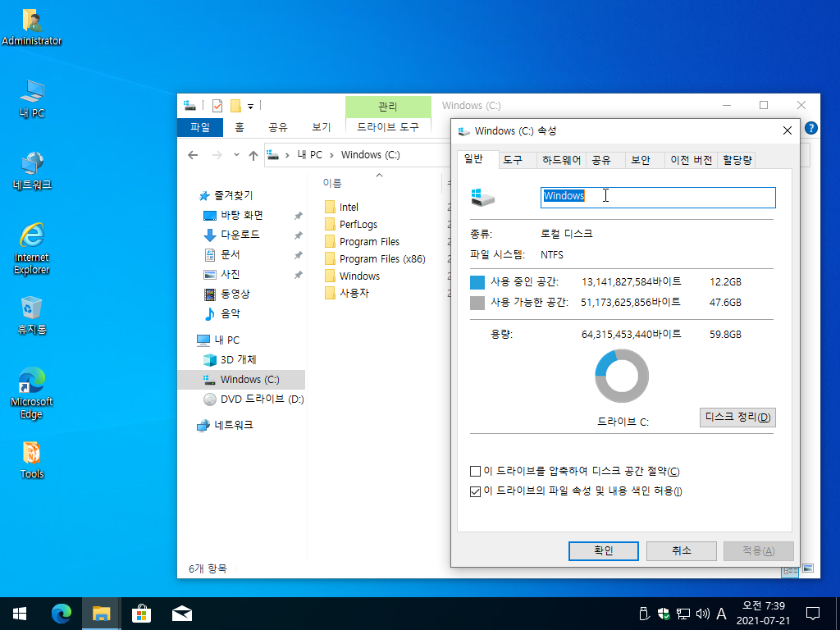Viewport: 840px width, 630px height.
Task: Open Microsoft Store from taskbar
Action: 141,614
